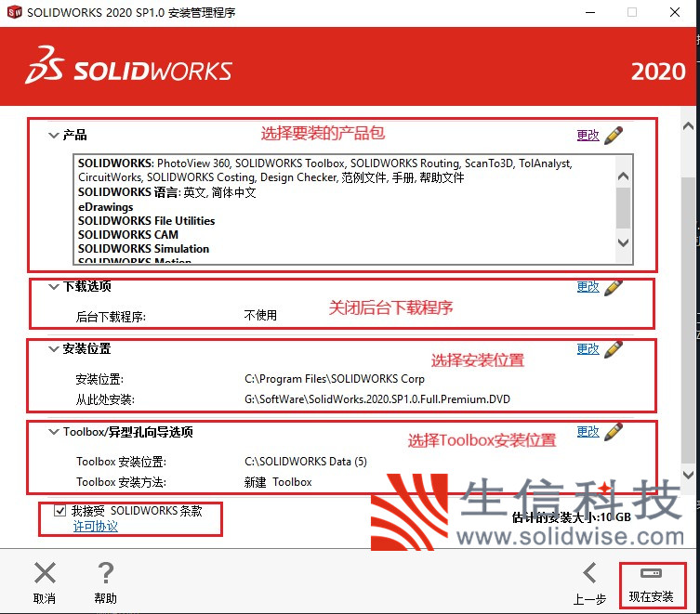Click 更改 link in Toolbox section
This screenshot has width=700, height=614.
(588, 432)
